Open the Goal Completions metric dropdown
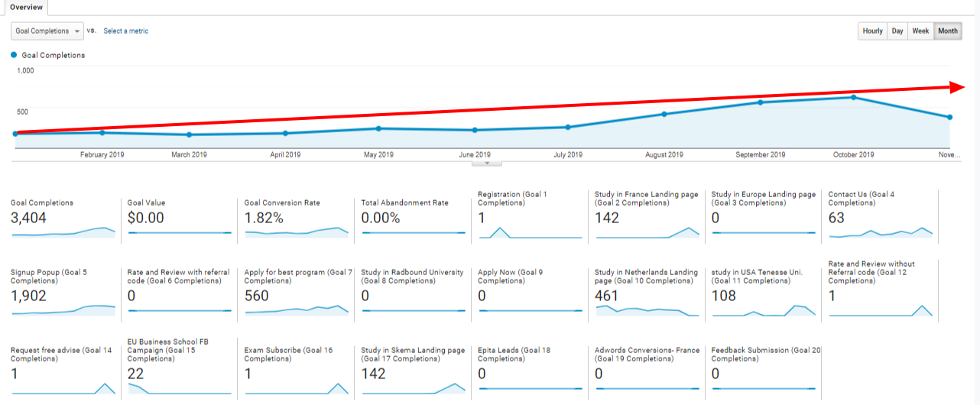This screenshot has height=405, width=980. click(x=47, y=31)
